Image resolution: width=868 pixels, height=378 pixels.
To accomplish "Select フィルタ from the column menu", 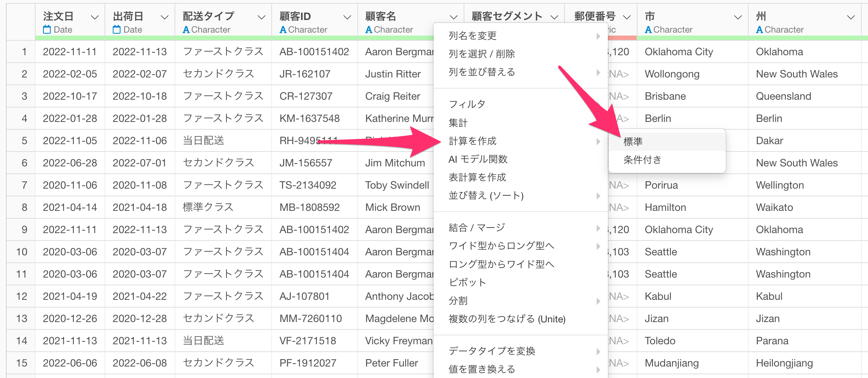I will [467, 105].
